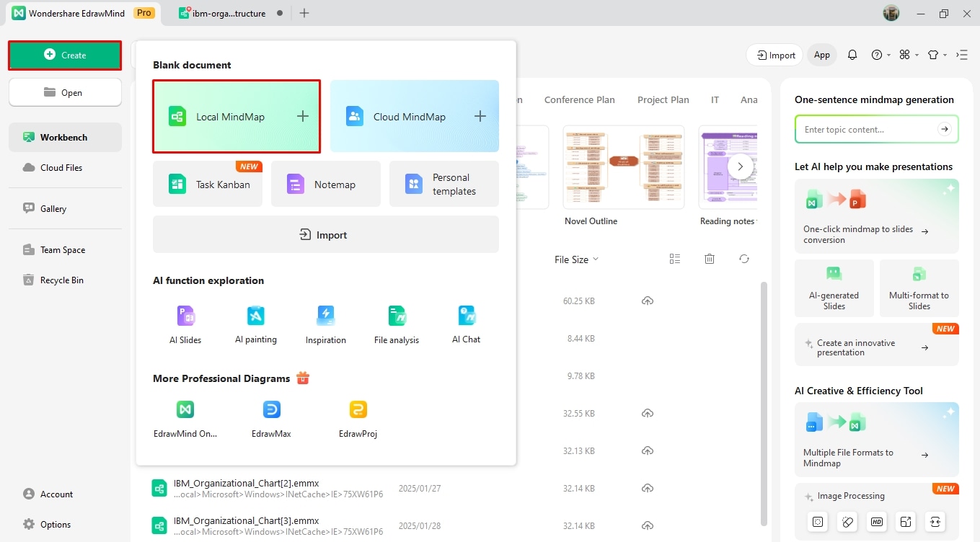Click the gift icon beside More Professional Diagrams

pyautogui.click(x=303, y=378)
